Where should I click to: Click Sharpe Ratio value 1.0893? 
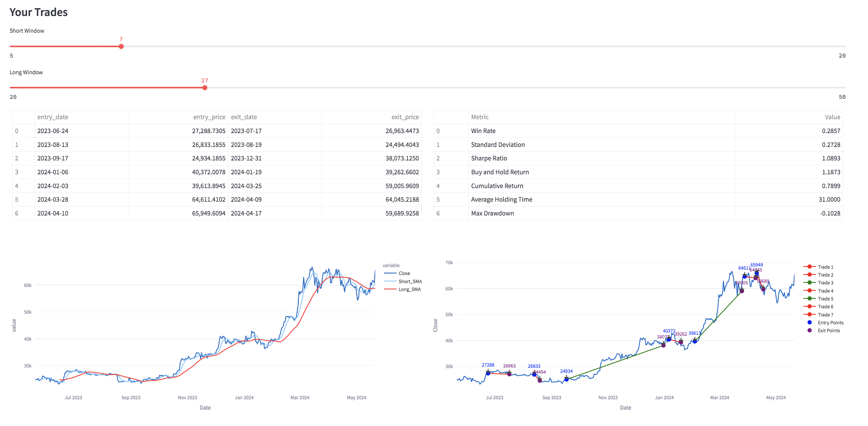(x=788, y=158)
